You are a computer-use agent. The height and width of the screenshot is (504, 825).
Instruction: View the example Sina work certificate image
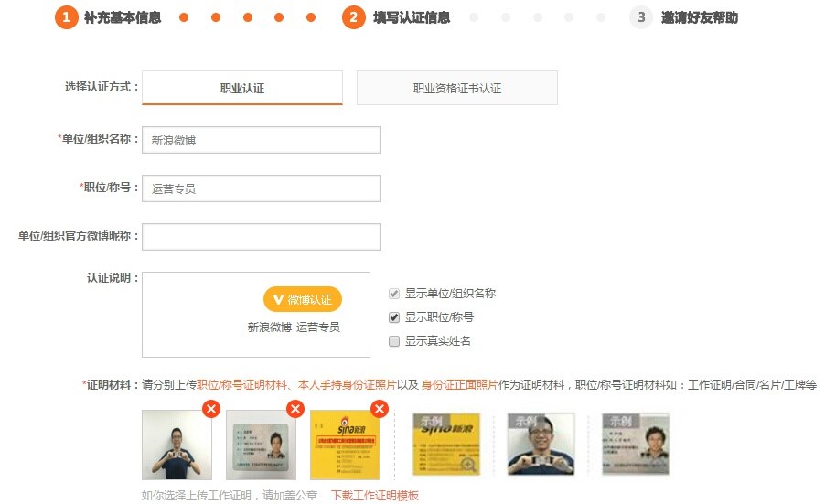coord(446,445)
